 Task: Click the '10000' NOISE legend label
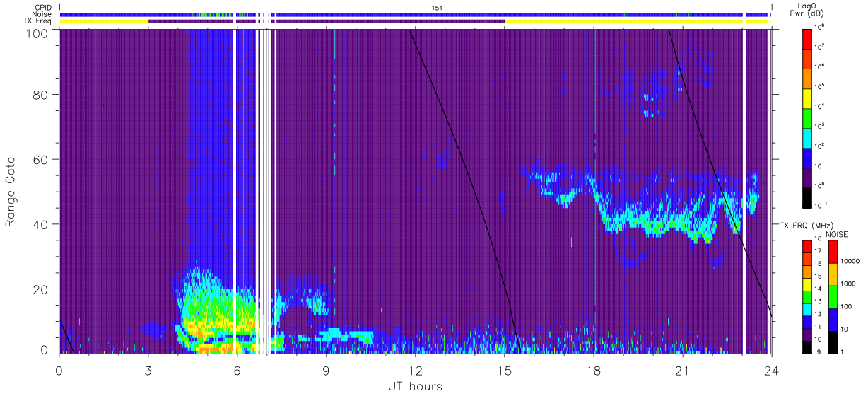pyautogui.click(x=850, y=262)
